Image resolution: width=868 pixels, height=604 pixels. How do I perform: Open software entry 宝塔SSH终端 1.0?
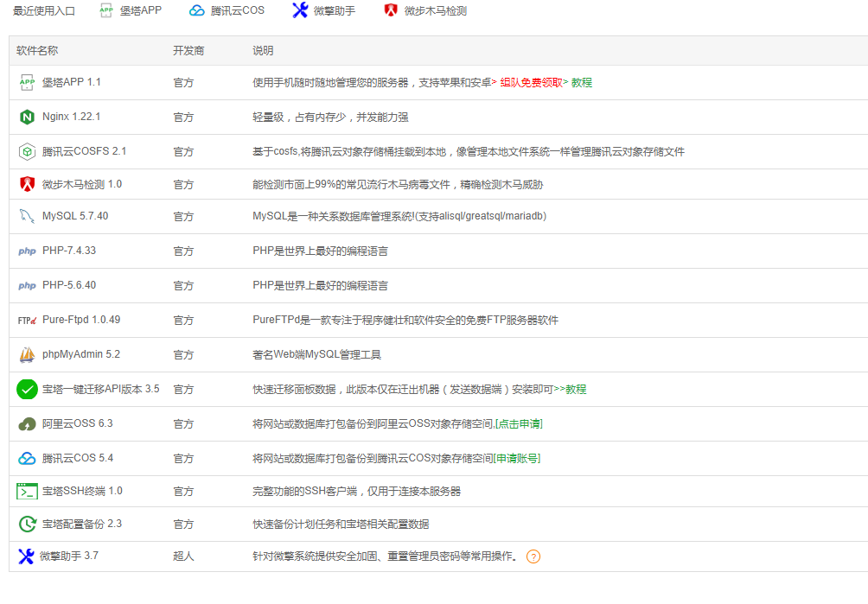click(82, 491)
